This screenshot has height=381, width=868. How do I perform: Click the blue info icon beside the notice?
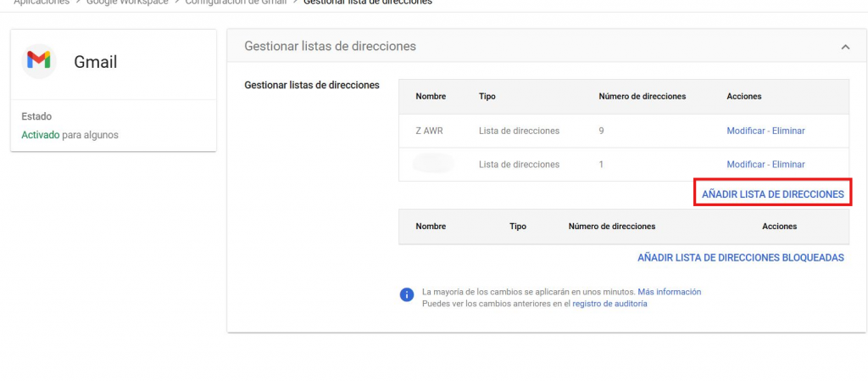point(407,295)
